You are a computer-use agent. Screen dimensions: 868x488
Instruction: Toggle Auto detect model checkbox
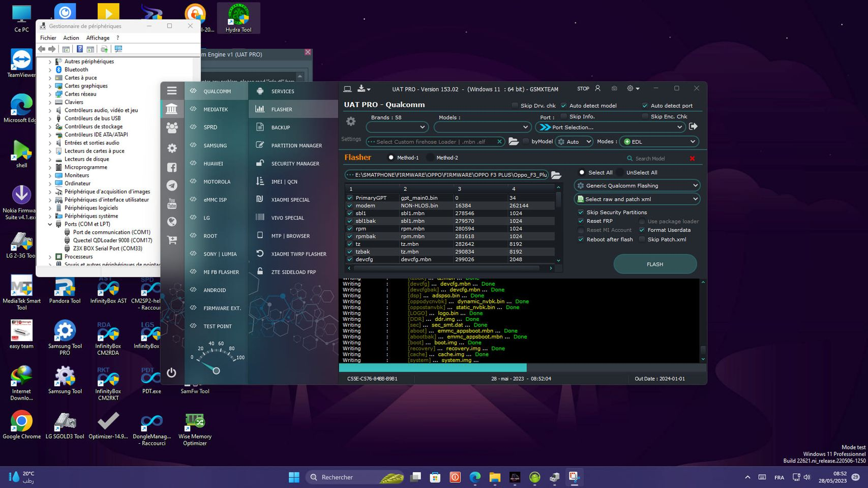tap(563, 106)
